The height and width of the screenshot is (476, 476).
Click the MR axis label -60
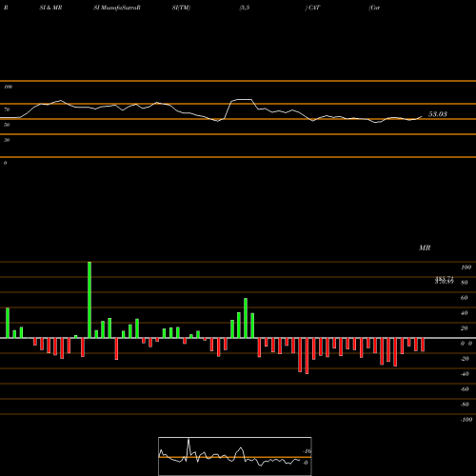coord(465,389)
